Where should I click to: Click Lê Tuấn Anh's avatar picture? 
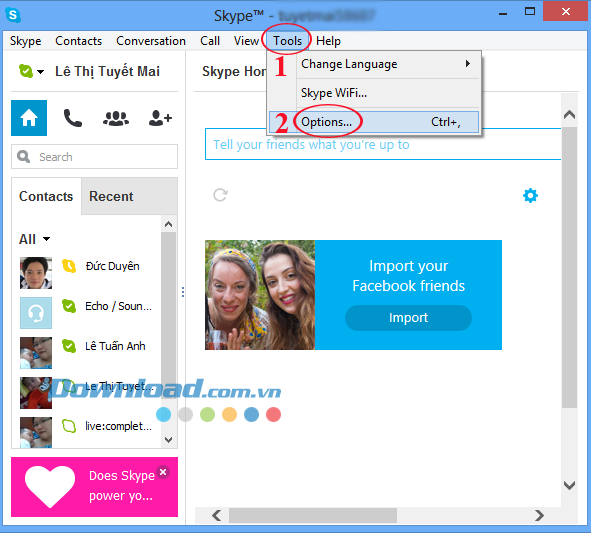tap(36, 353)
